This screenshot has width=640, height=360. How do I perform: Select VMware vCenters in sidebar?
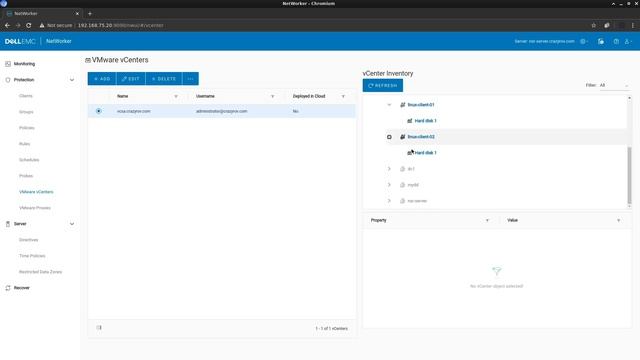(36, 192)
